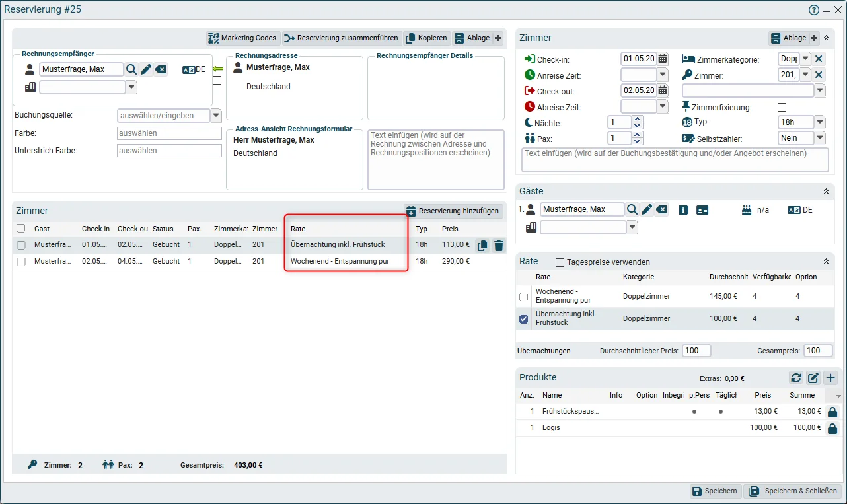This screenshot has width=847, height=504.
Task: Add a new product with plus icon
Action: tap(830, 378)
